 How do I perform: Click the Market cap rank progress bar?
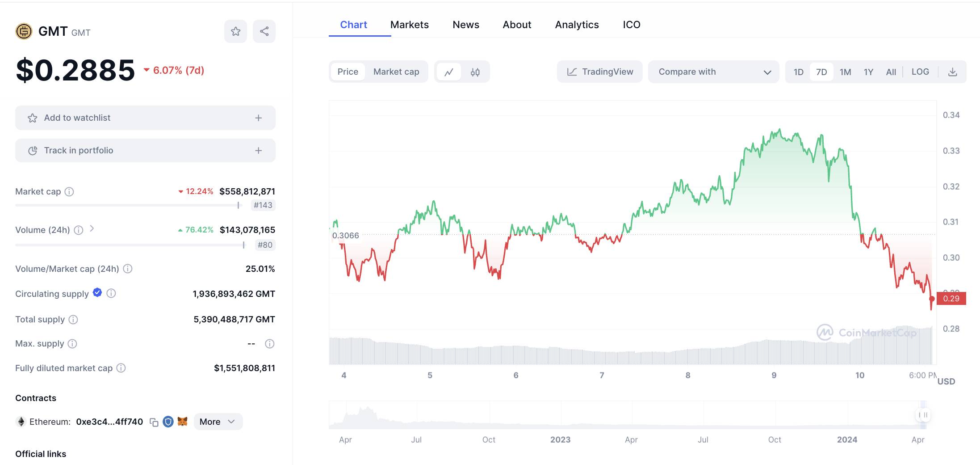[x=129, y=205]
